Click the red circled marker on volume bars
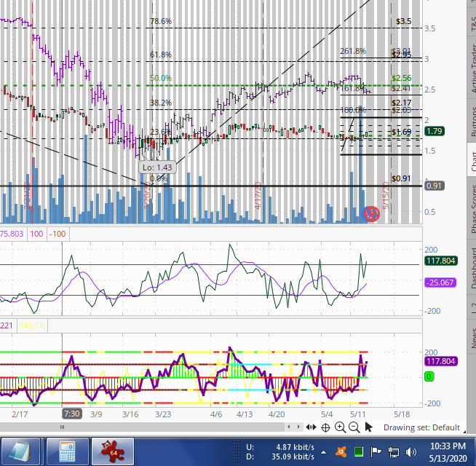 tap(371, 213)
